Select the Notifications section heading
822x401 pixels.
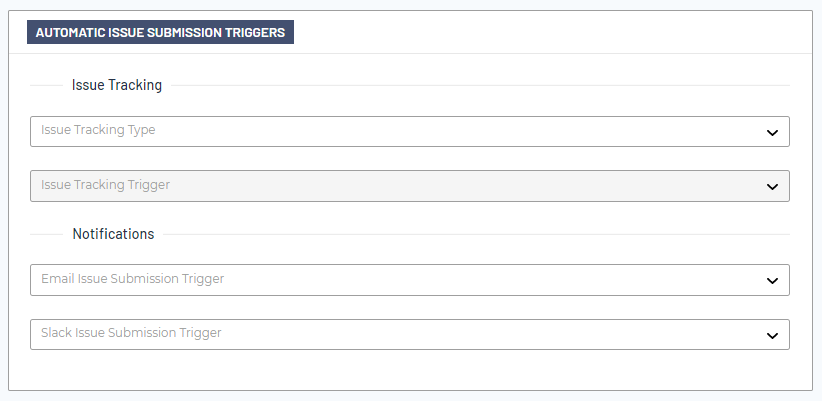pyautogui.click(x=113, y=234)
